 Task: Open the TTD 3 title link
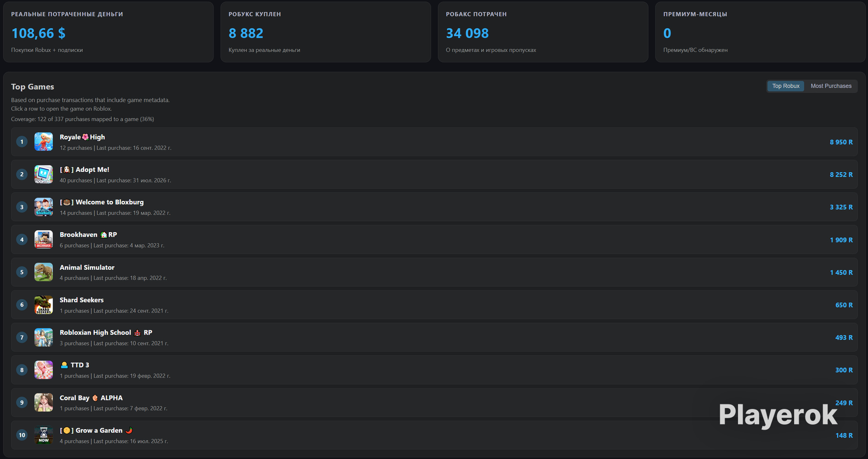[74, 365]
